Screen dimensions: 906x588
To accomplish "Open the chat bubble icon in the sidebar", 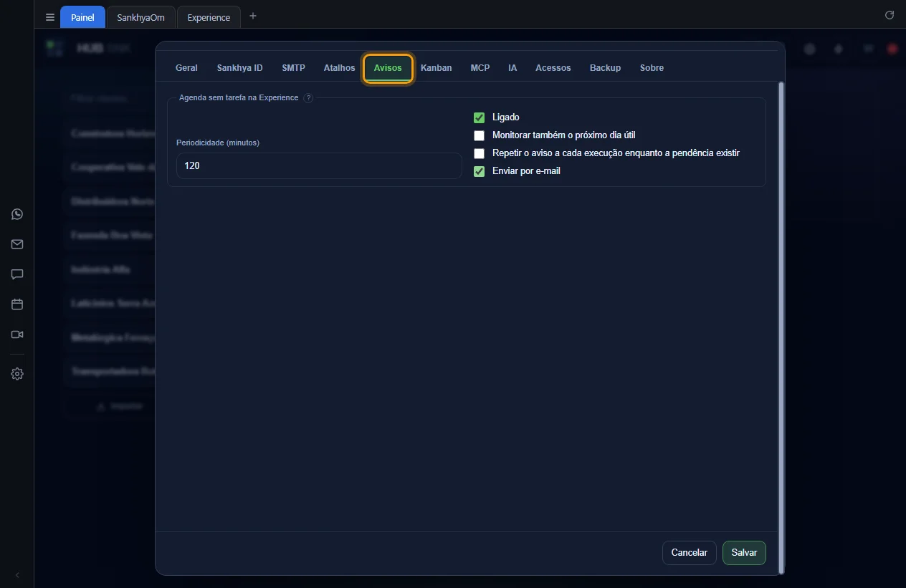I will [x=17, y=274].
